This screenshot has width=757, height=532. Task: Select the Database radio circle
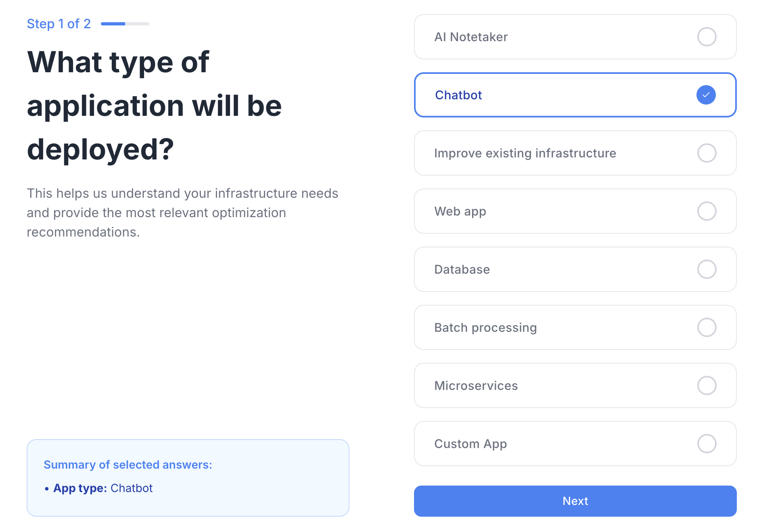click(x=707, y=269)
